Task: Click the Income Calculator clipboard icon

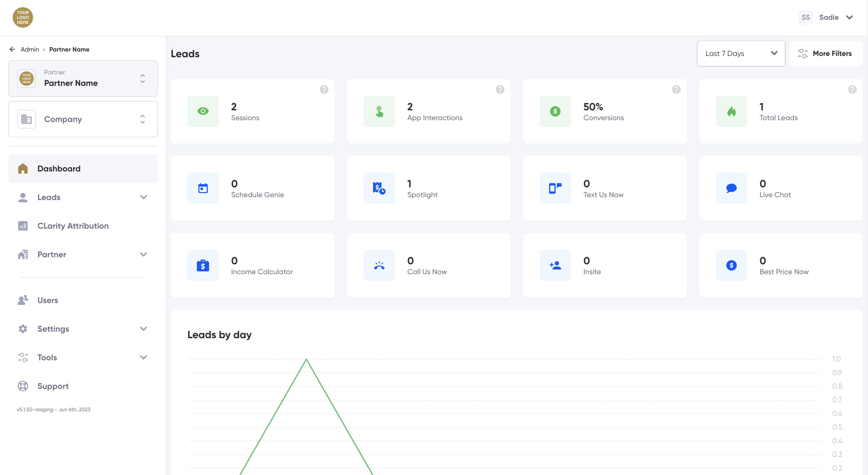Action: tap(203, 265)
